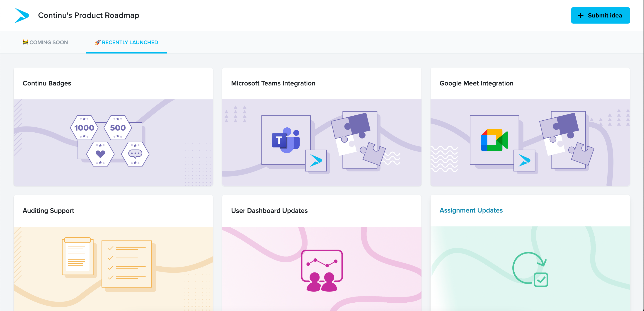Open the Assignment Updates link
The width and height of the screenshot is (644, 311).
tap(471, 210)
